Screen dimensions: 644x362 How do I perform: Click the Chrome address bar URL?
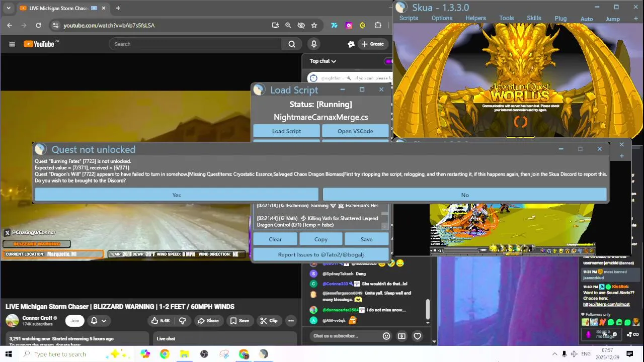[x=109, y=25]
